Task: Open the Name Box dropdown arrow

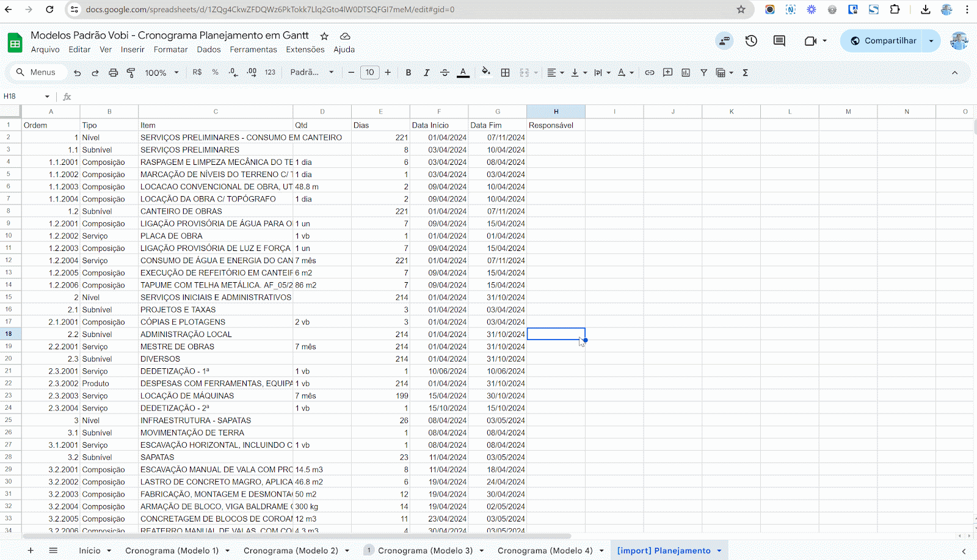Action: click(47, 96)
